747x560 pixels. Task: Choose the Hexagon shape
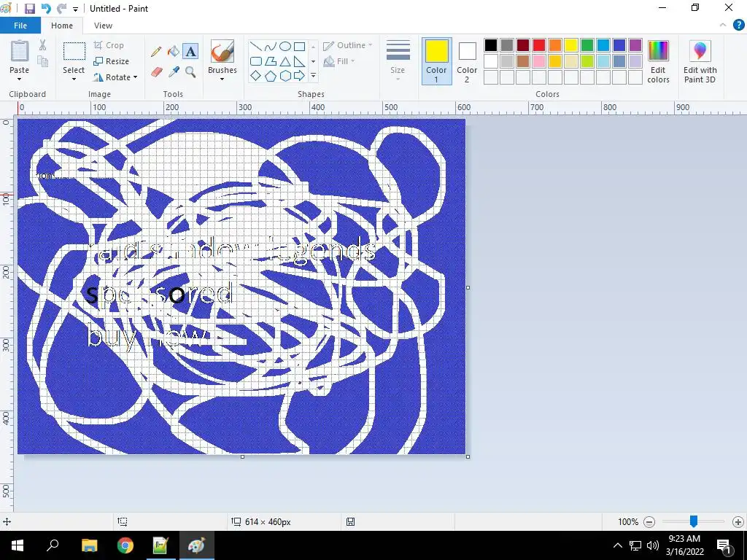pos(285,76)
